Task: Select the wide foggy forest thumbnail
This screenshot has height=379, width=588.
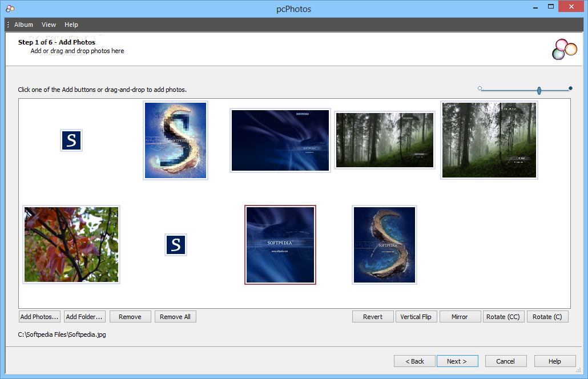Action: pyautogui.click(x=385, y=140)
